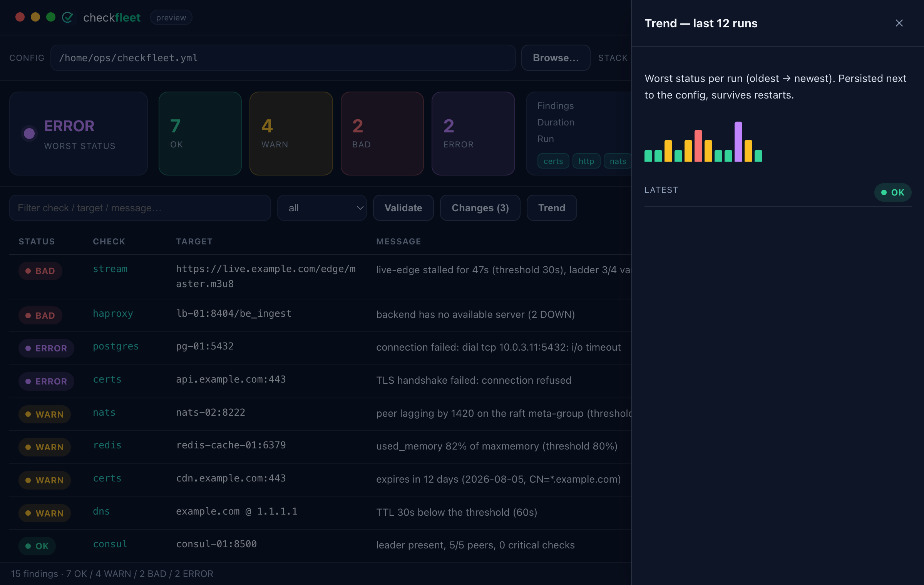This screenshot has width=924, height=585.
Task: Click the yellow window minimize dot
Action: (x=35, y=17)
